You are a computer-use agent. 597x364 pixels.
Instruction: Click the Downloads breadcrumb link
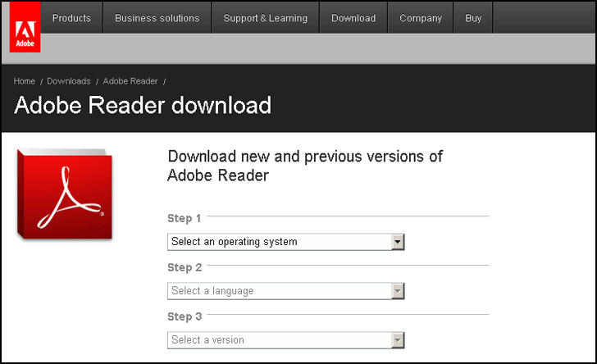[x=69, y=81]
